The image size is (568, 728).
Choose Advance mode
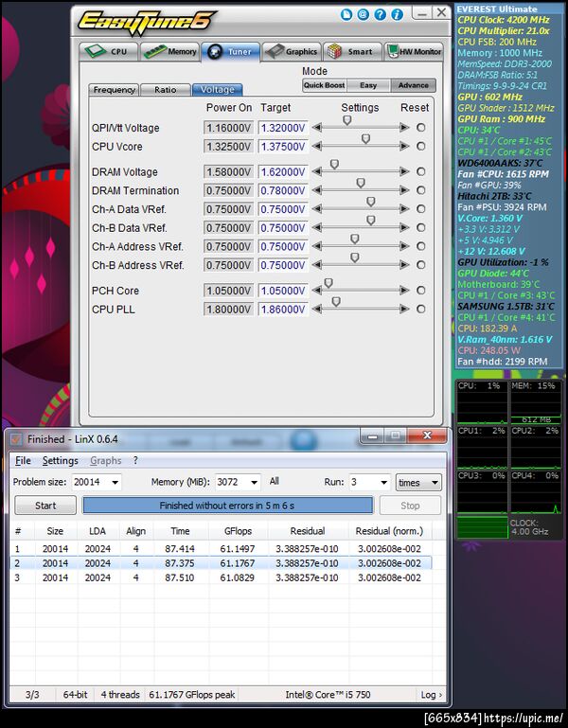(413, 85)
